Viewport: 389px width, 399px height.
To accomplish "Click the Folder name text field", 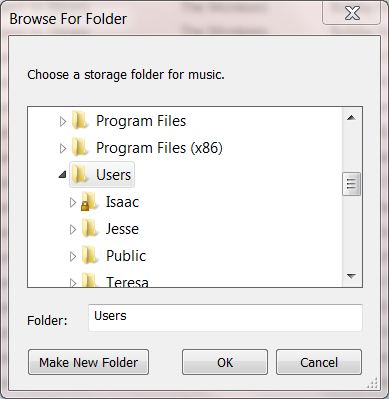I will coord(225,318).
